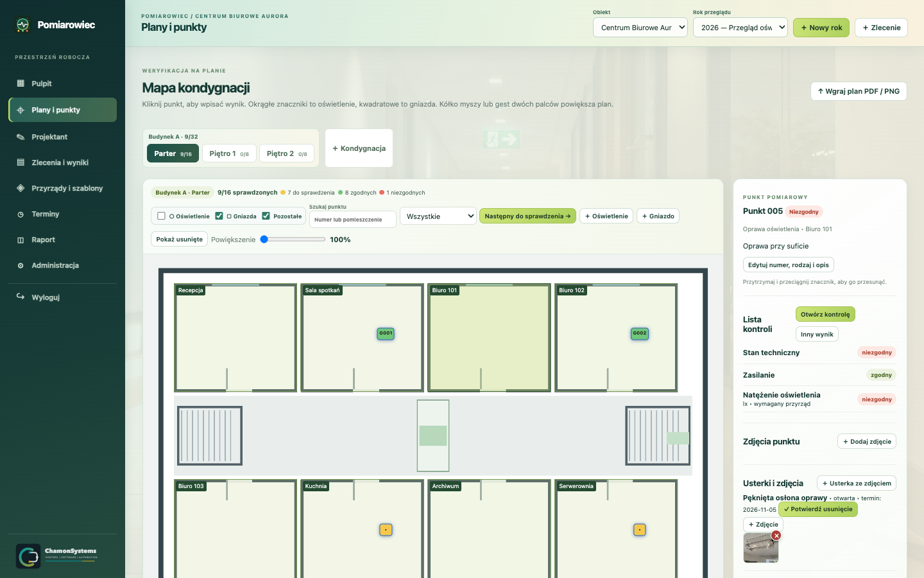Remove photo with red X badge

click(776, 536)
